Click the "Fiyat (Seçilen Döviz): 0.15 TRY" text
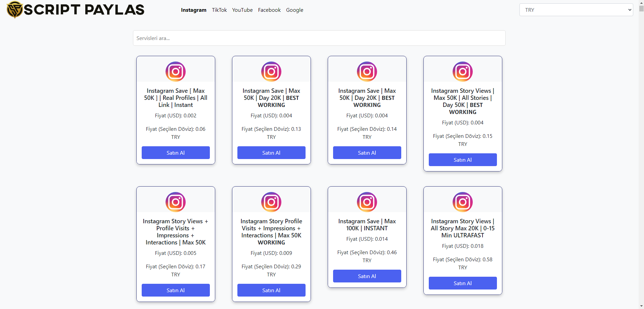644x309 pixels. click(x=463, y=140)
